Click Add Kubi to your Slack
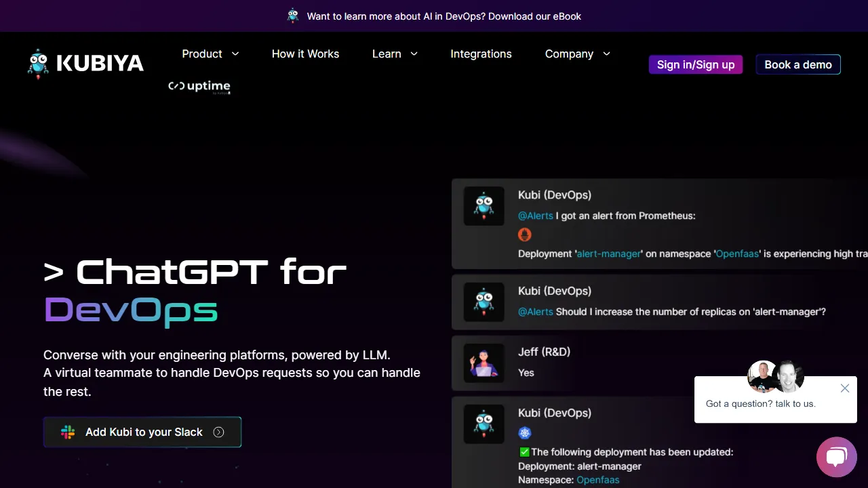The height and width of the screenshot is (488, 868). pyautogui.click(x=142, y=432)
